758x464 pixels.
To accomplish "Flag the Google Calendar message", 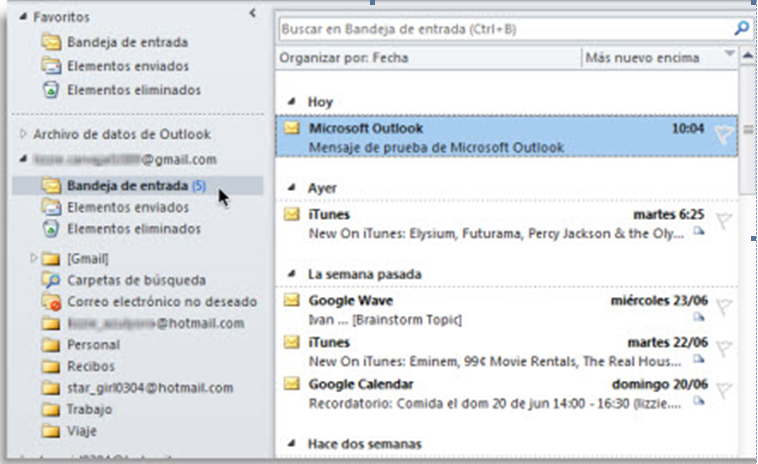I will [724, 390].
